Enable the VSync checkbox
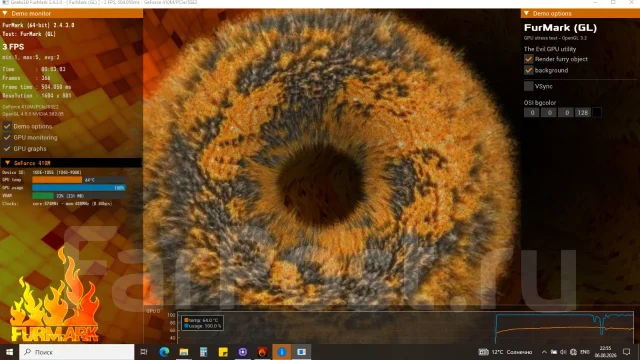The image size is (640, 360). tap(529, 86)
